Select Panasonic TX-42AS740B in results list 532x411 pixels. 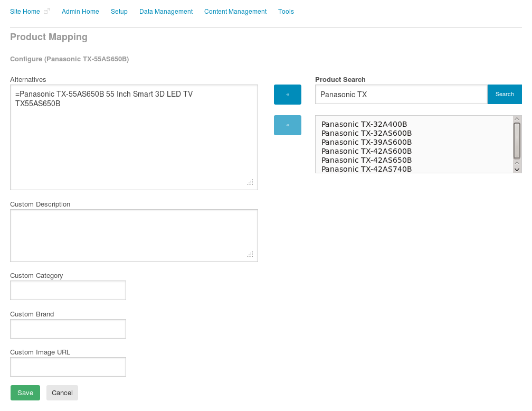click(366, 169)
